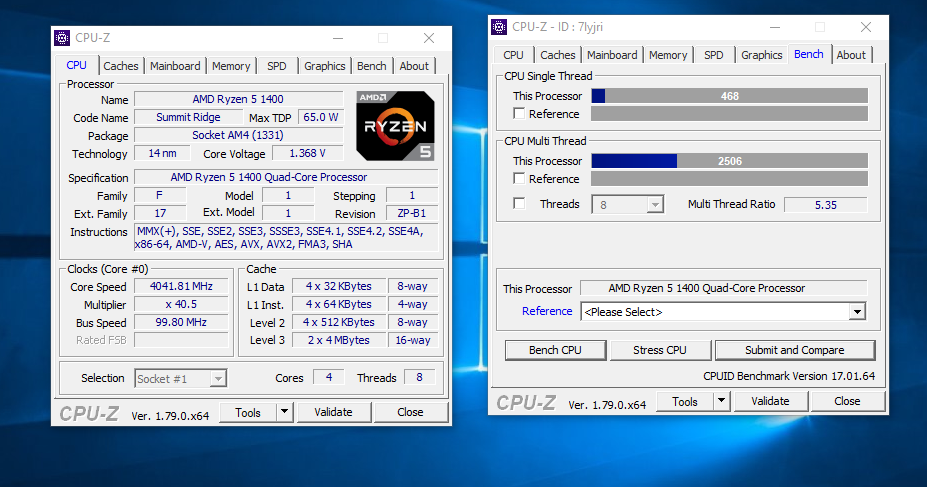Click Close button in the Bench window

847,401
